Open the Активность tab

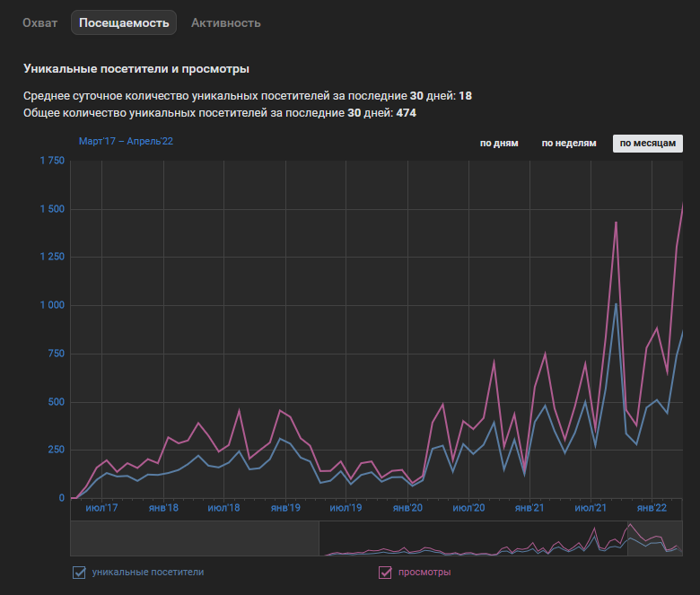click(226, 22)
